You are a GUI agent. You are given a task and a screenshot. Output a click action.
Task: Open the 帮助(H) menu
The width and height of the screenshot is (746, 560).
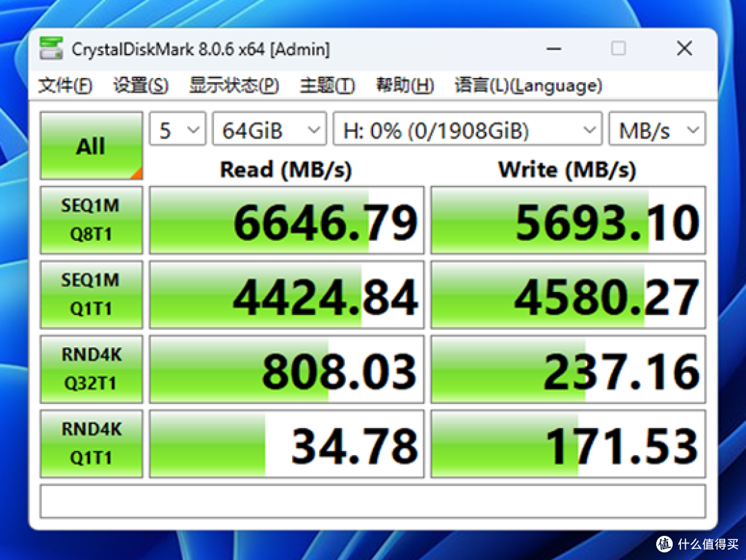point(405,86)
